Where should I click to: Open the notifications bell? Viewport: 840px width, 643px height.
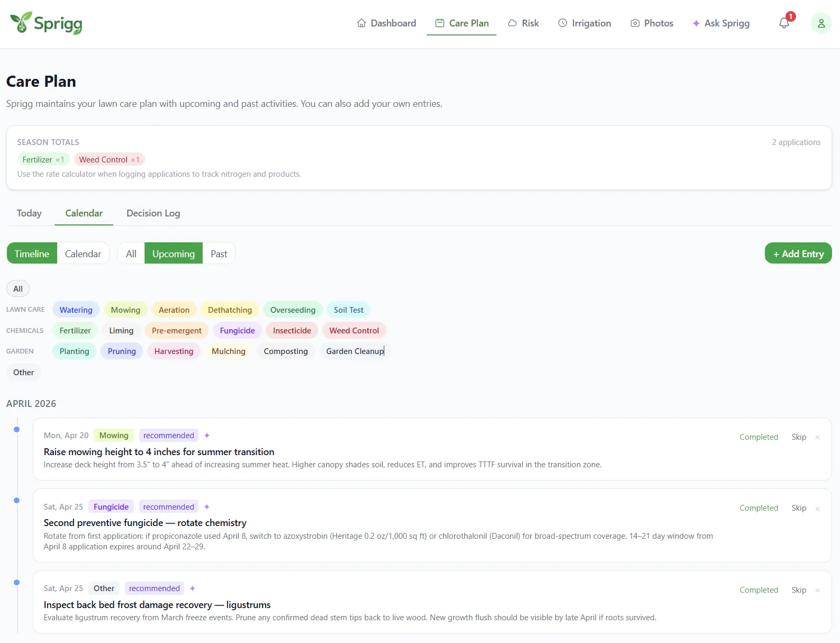[x=784, y=23]
